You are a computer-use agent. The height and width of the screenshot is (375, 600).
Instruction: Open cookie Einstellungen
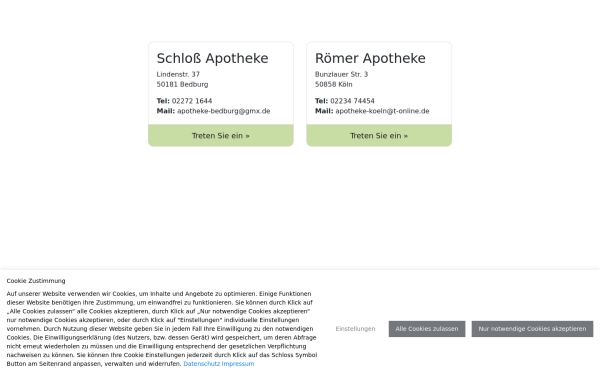click(x=355, y=329)
